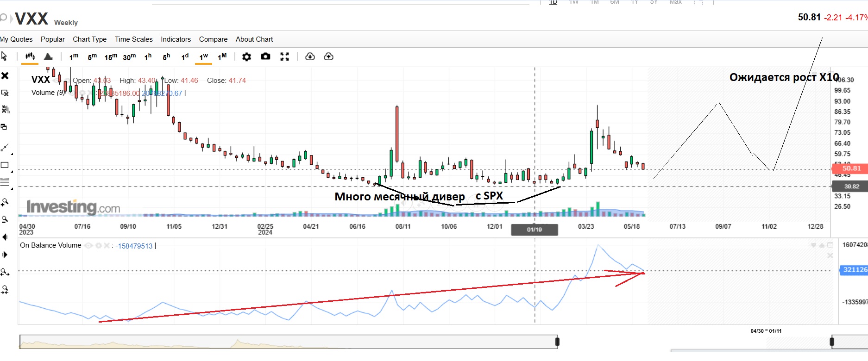The height and width of the screenshot is (361, 868).
Task: Click the cloud download icon
Action: pos(310,56)
